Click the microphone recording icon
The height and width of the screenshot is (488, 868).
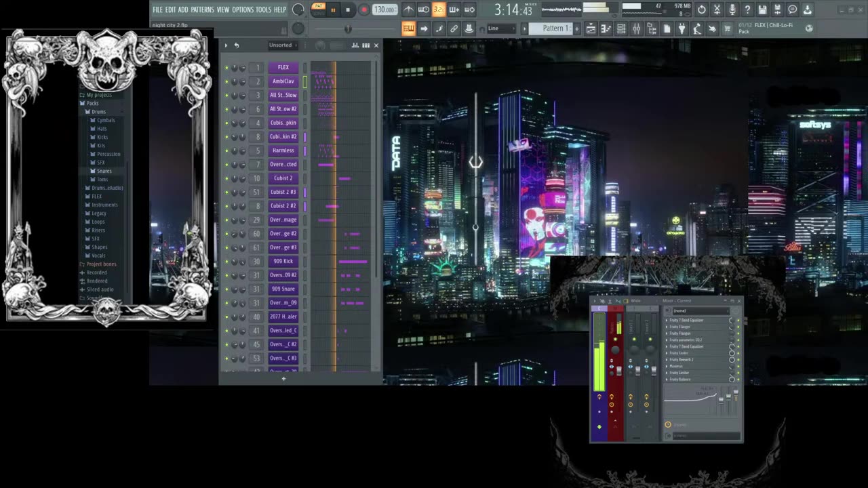click(x=732, y=9)
